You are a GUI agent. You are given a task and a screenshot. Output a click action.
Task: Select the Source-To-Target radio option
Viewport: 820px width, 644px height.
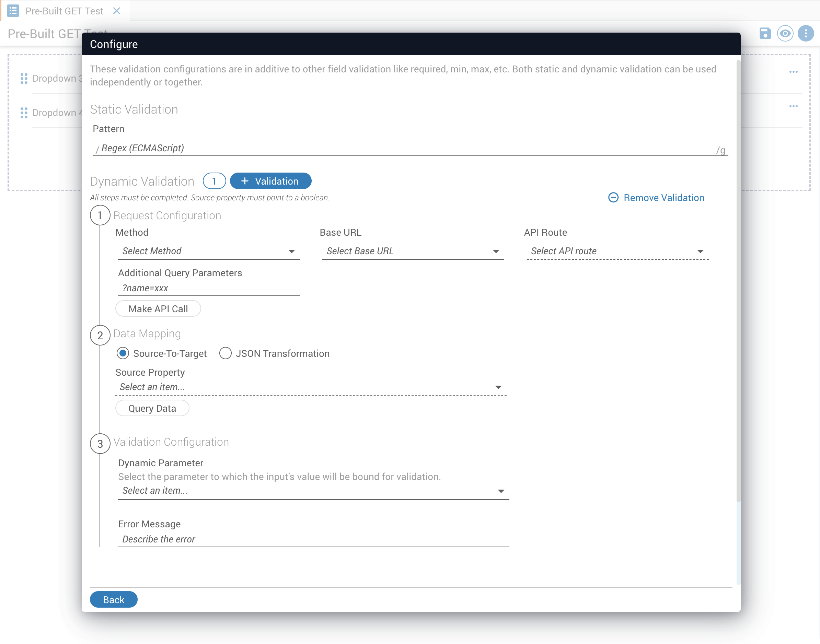coord(123,353)
